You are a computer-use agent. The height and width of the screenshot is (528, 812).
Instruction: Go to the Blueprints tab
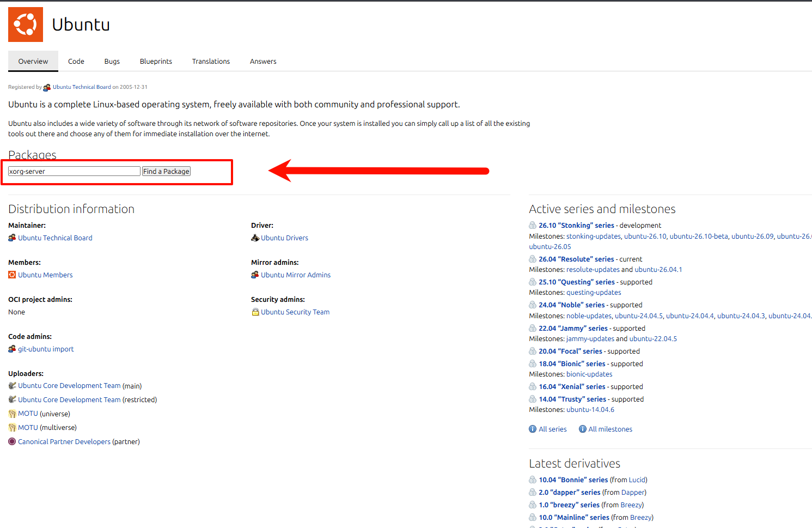click(x=156, y=62)
